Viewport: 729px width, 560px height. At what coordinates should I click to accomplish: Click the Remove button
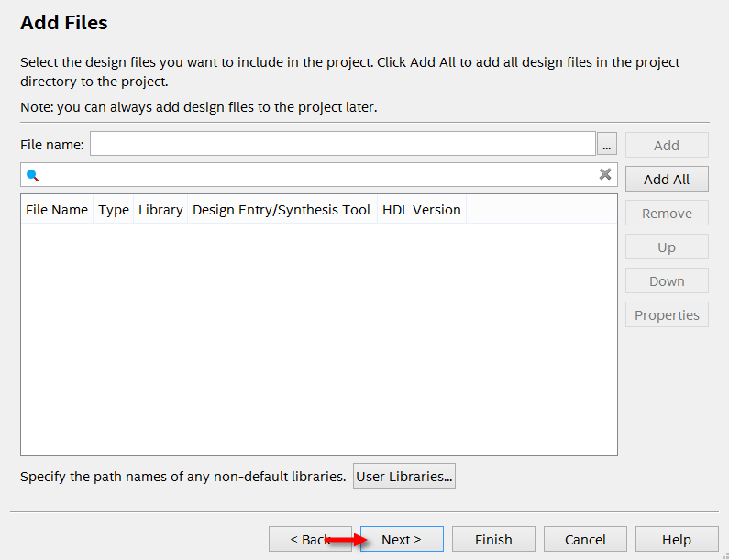(667, 213)
